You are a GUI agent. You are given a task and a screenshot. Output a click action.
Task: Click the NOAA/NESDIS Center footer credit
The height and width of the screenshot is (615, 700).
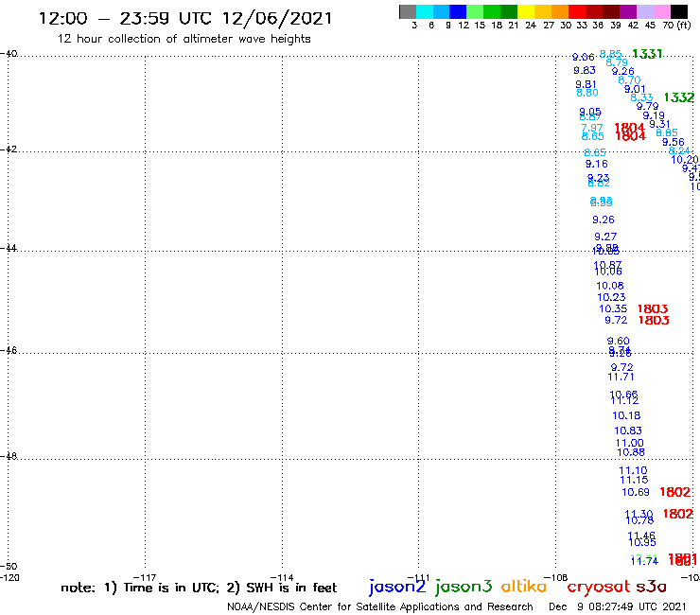pos(380,606)
